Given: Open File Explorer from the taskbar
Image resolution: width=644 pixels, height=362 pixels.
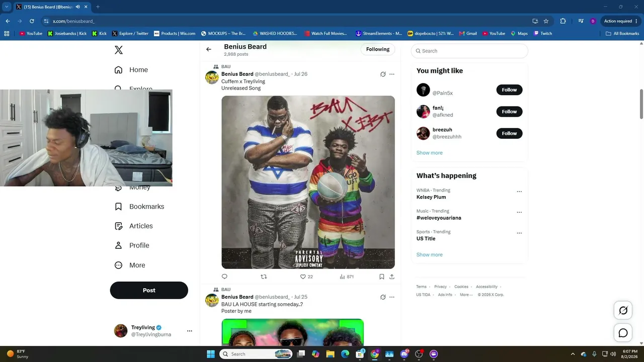Looking at the screenshot, I should point(331,354).
